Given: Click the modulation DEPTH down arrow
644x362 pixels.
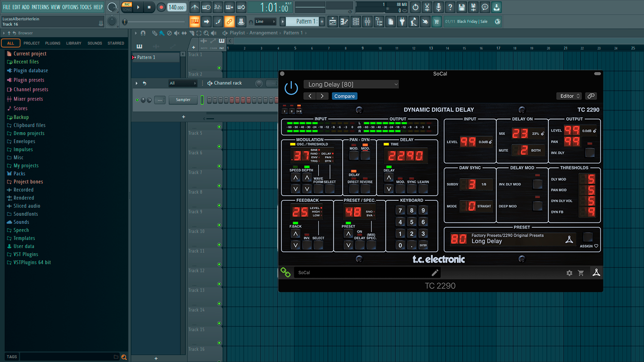Looking at the screenshot, I should click(307, 189).
